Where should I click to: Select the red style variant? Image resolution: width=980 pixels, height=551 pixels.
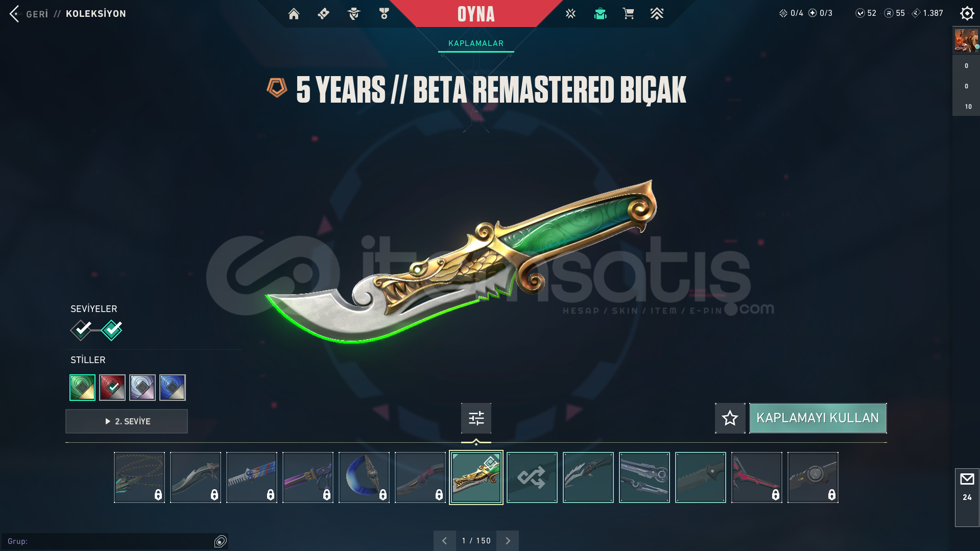coord(112,387)
